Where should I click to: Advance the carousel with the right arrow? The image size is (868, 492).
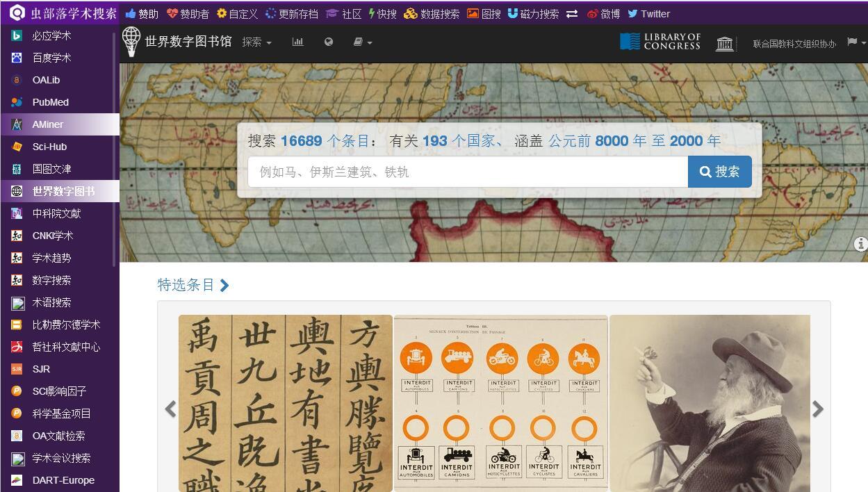tap(818, 409)
